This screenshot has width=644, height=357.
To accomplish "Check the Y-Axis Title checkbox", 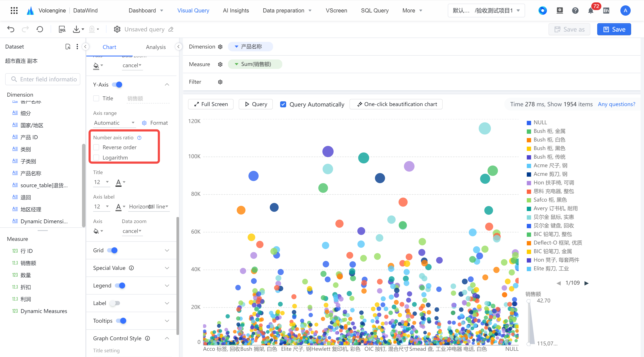I will (96, 98).
